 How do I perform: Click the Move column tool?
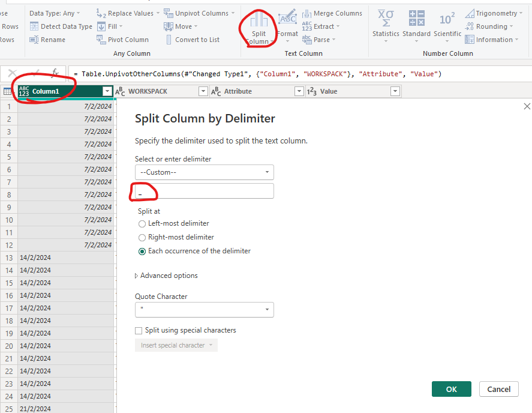(181, 26)
